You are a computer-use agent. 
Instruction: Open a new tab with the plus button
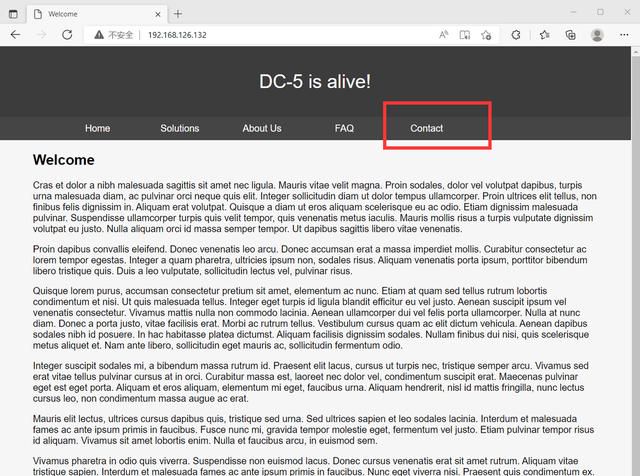pyautogui.click(x=178, y=14)
